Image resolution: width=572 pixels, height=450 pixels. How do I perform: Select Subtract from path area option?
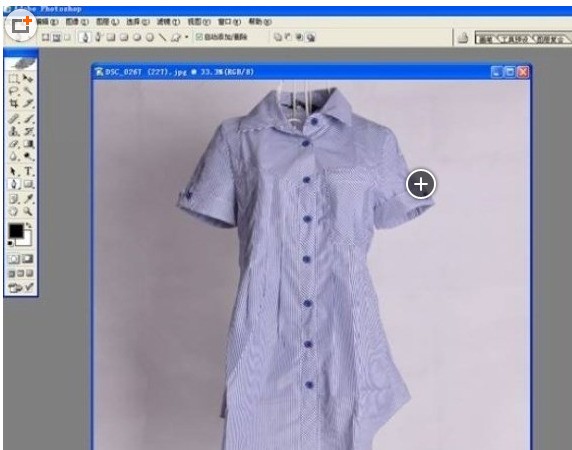coord(289,37)
